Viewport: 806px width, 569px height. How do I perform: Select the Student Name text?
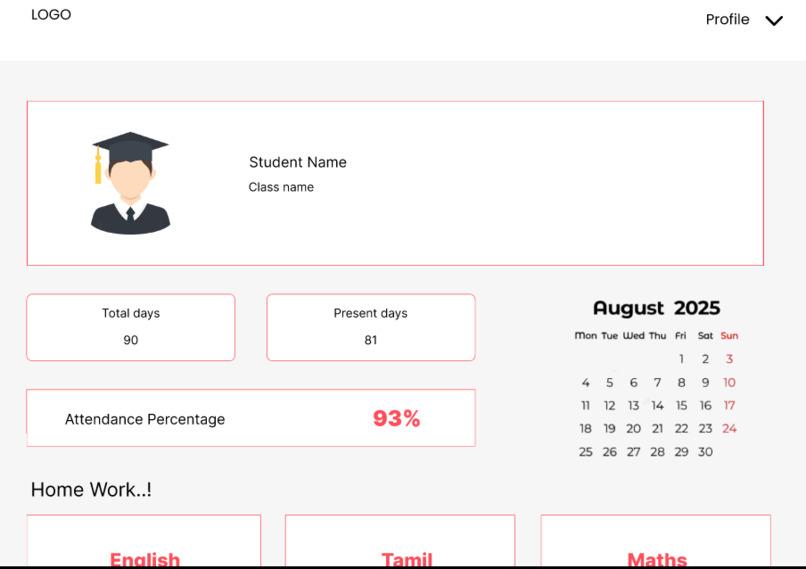pos(298,162)
